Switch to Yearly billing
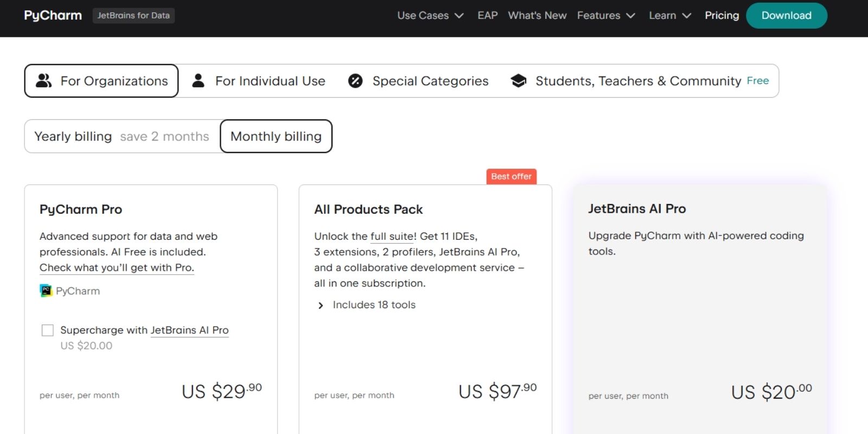Image resolution: width=868 pixels, height=434 pixels. coord(122,136)
